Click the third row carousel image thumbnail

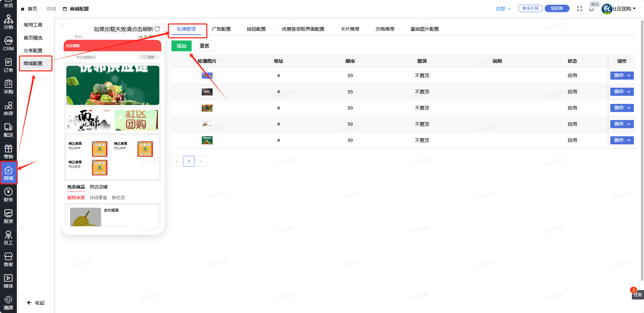207,108
